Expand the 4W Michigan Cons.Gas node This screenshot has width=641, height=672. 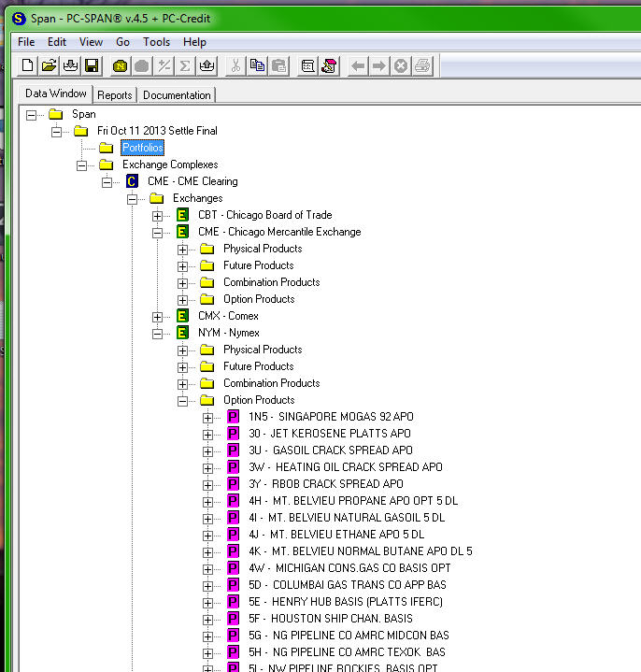pos(207,569)
